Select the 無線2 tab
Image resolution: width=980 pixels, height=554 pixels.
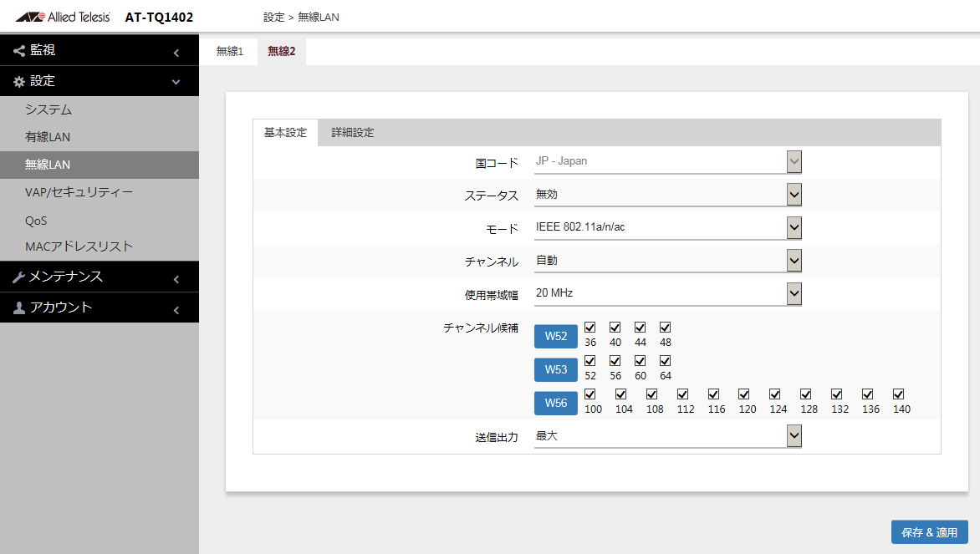(281, 51)
